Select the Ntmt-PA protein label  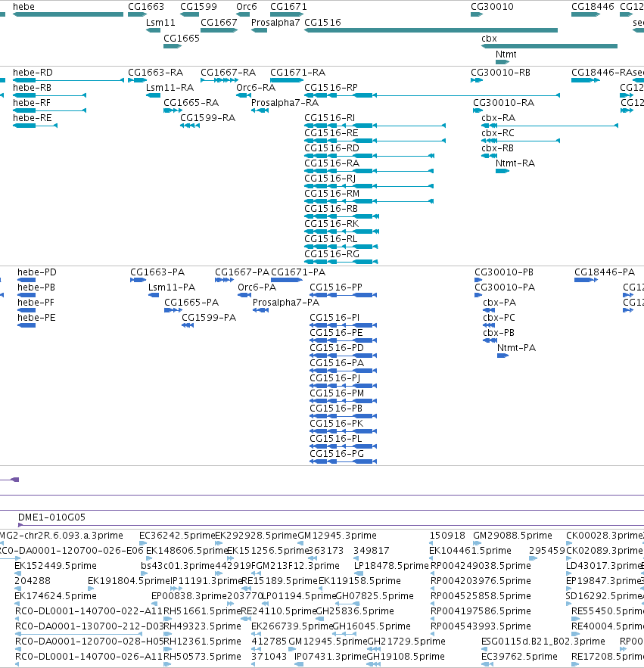pyautogui.click(x=517, y=348)
